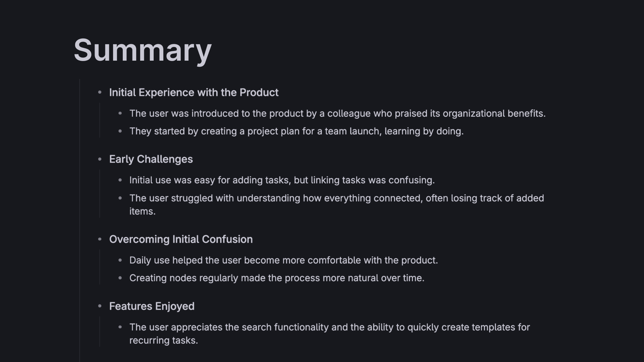
Task: Click bullet beside Initial Experience with the Product
Action: point(100,92)
